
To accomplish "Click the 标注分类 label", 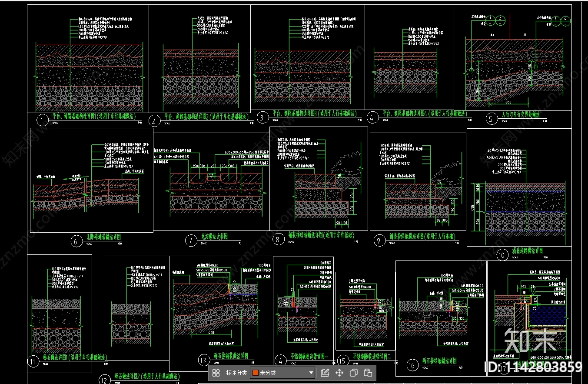I will (x=236, y=373).
